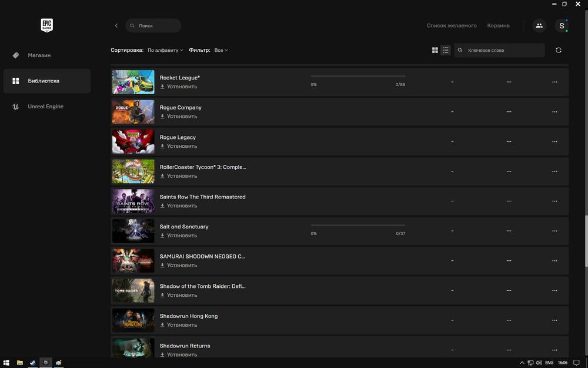Install Saints Row The Third Remastered
The width and height of the screenshot is (588, 368).
[179, 205]
